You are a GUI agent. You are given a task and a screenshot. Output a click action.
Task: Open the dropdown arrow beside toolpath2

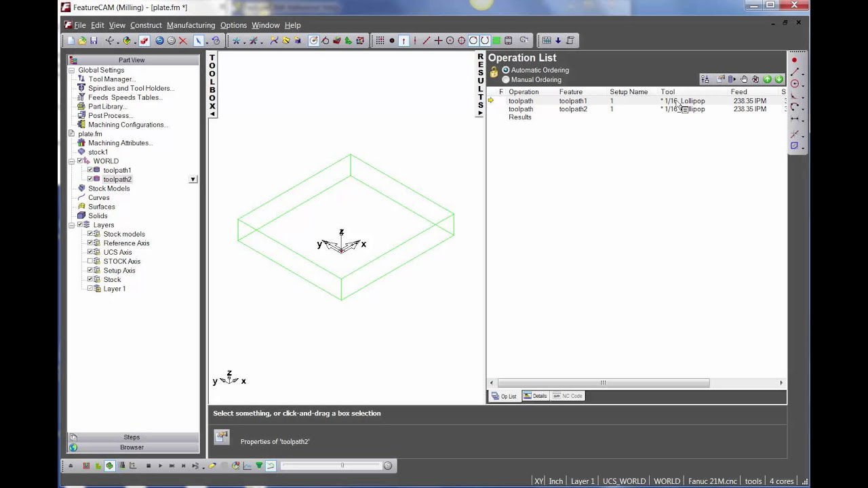(x=193, y=180)
